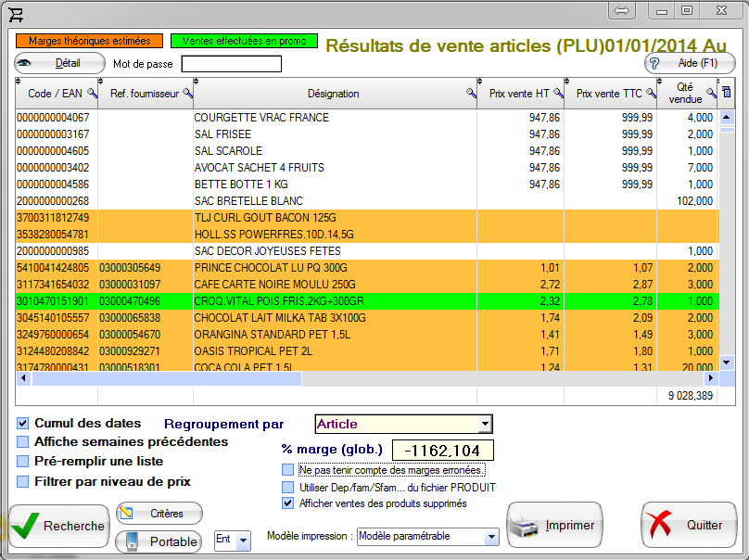The height and width of the screenshot is (560, 749).
Task: Click the double arrow icon in title bar
Action: pos(622,10)
